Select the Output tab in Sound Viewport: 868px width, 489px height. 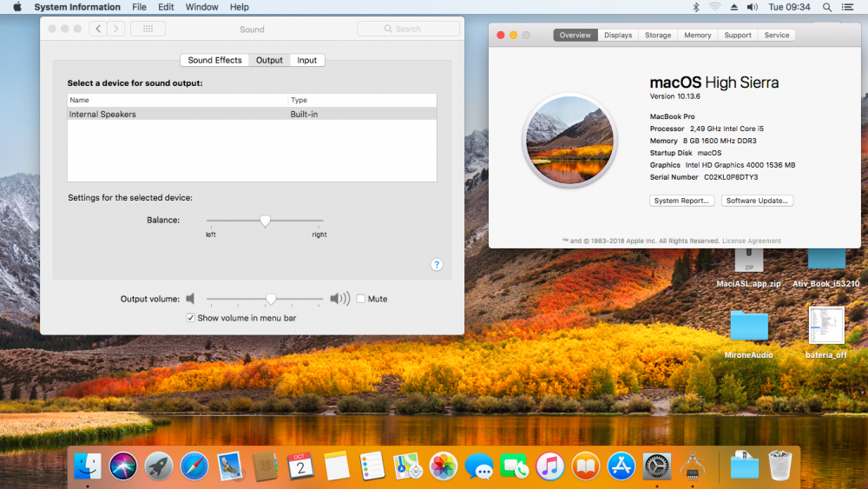(x=269, y=60)
